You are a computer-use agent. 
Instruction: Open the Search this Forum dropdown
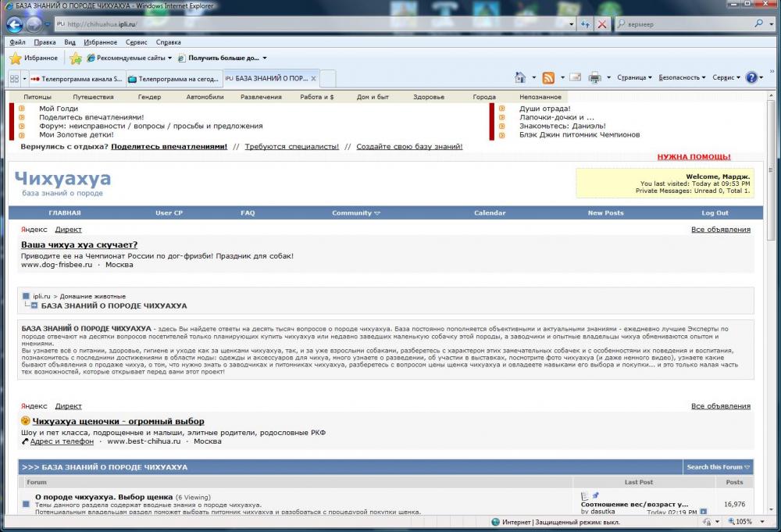719,467
